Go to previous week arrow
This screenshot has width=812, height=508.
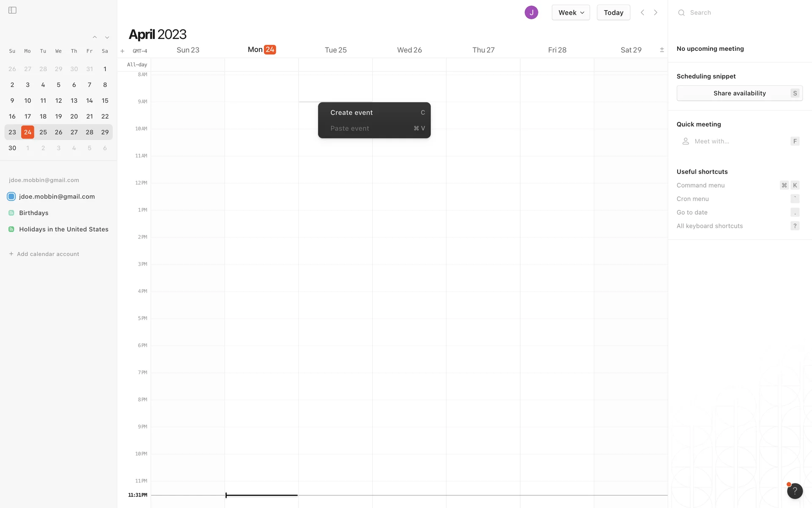point(642,13)
